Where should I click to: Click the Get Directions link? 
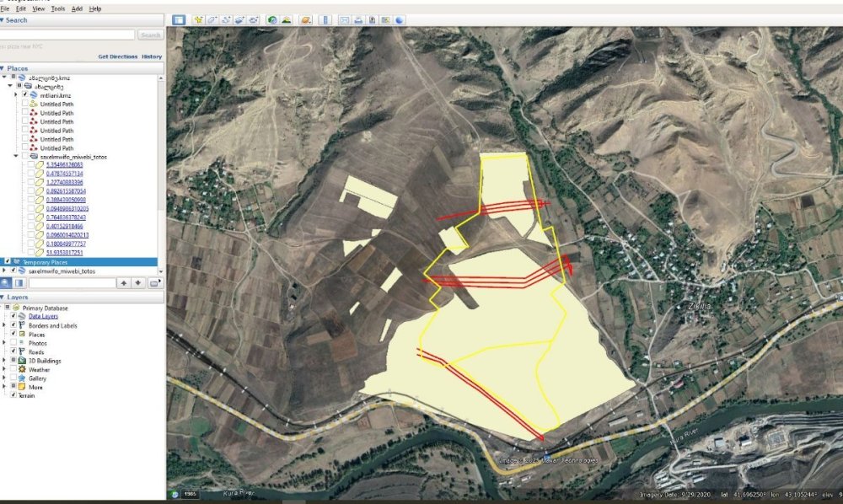pos(117,56)
